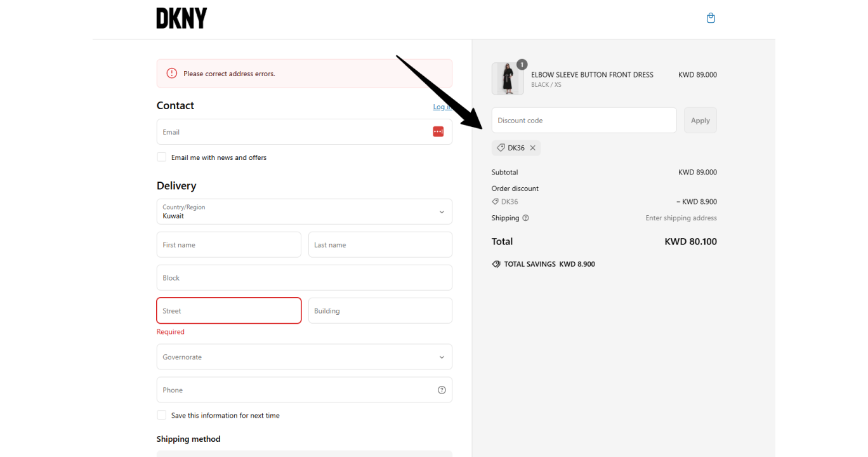Click the BLACK / XS variant text
868x457 pixels.
[546, 85]
